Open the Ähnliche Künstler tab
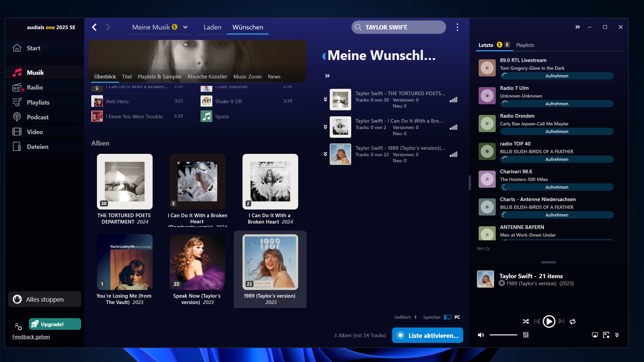The height and width of the screenshot is (362, 644). [207, 77]
